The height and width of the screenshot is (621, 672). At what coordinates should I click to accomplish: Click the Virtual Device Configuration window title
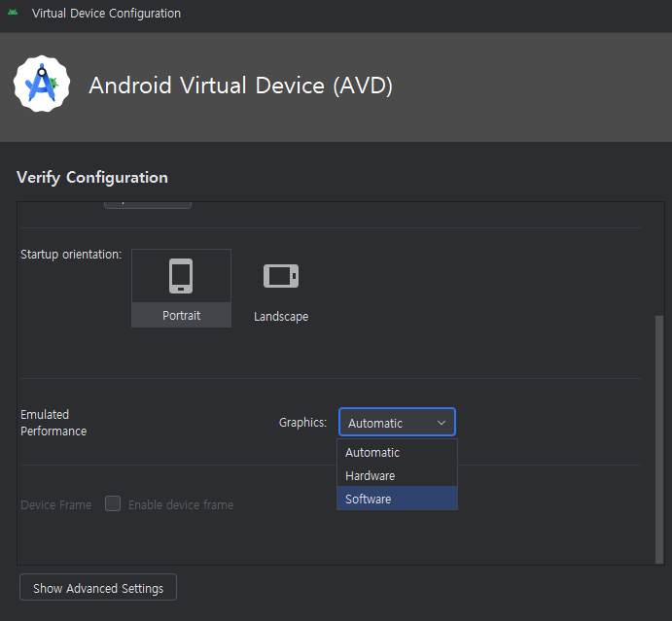click(106, 14)
